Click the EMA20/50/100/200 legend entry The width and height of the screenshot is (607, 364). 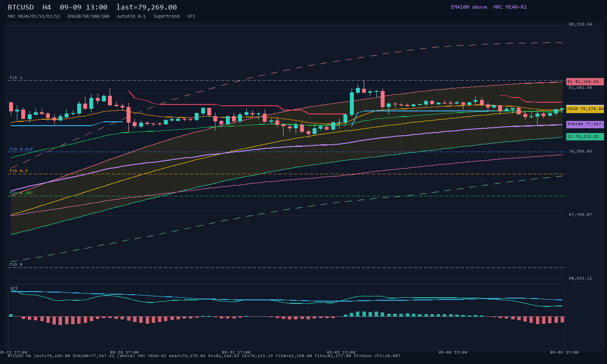tap(88, 16)
